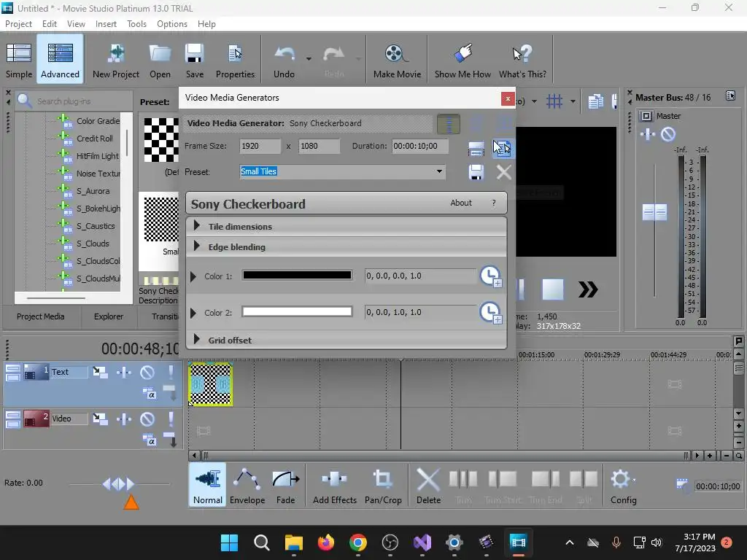The image size is (747, 560).
Task: Select the Fade tool
Action: (x=285, y=486)
